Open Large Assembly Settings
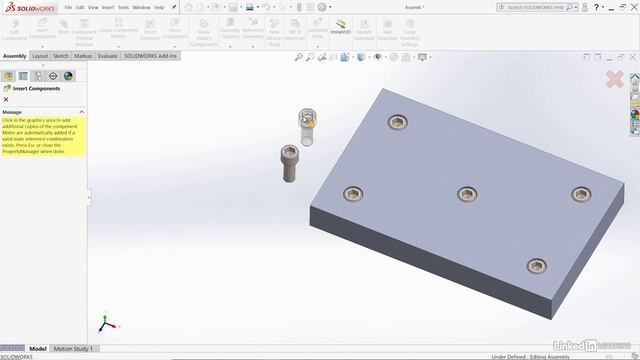This screenshot has height=360, width=640. point(410,32)
